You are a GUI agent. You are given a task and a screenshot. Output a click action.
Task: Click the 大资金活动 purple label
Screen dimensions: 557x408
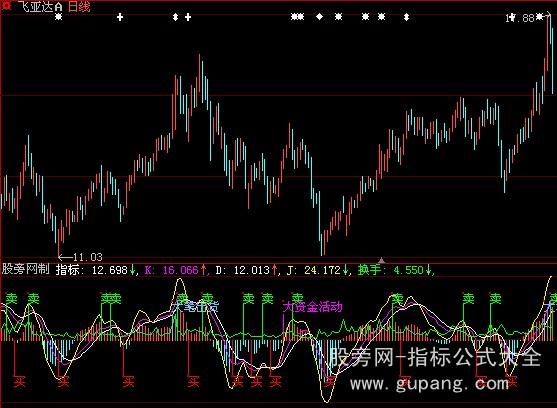(312, 306)
